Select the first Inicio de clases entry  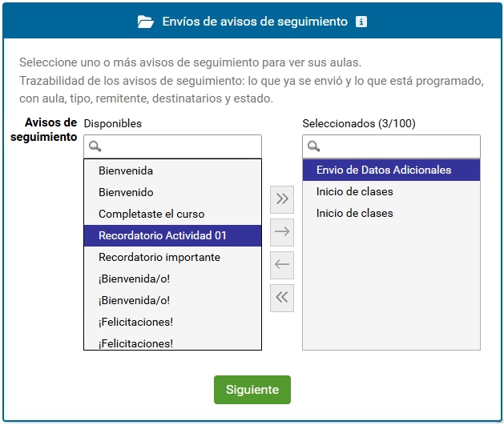tap(391, 191)
